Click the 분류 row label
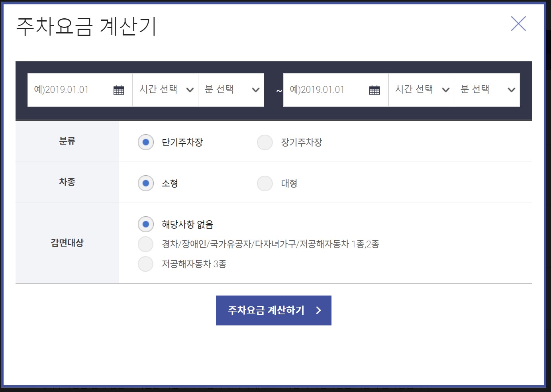The image size is (551, 392). (67, 141)
